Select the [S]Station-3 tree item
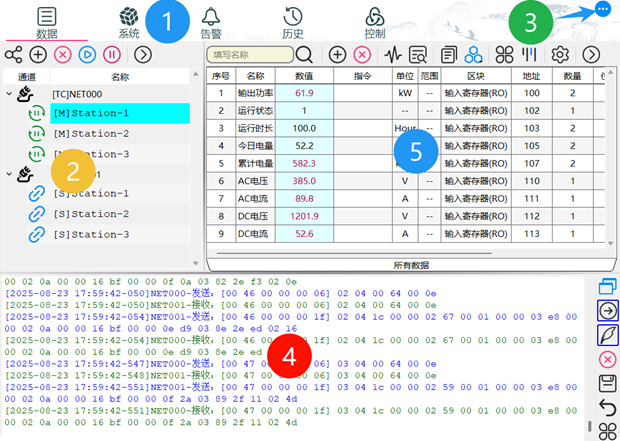This screenshot has width=620, height=441. (x=120, y=235)
